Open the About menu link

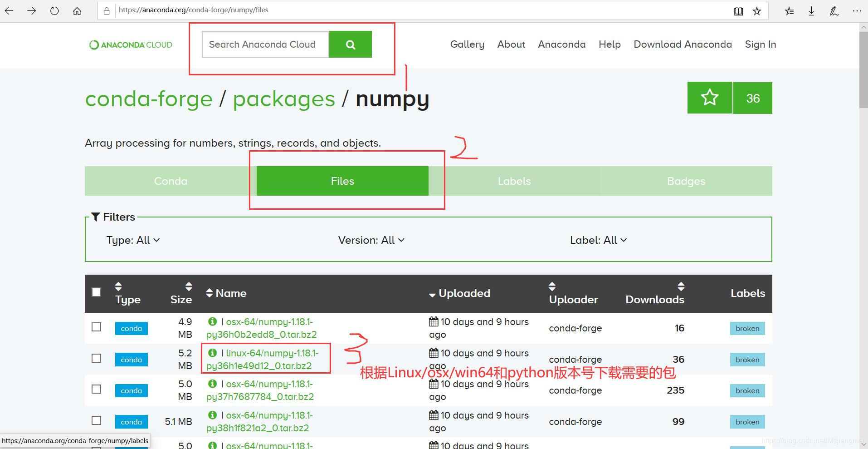pos(511,44)
